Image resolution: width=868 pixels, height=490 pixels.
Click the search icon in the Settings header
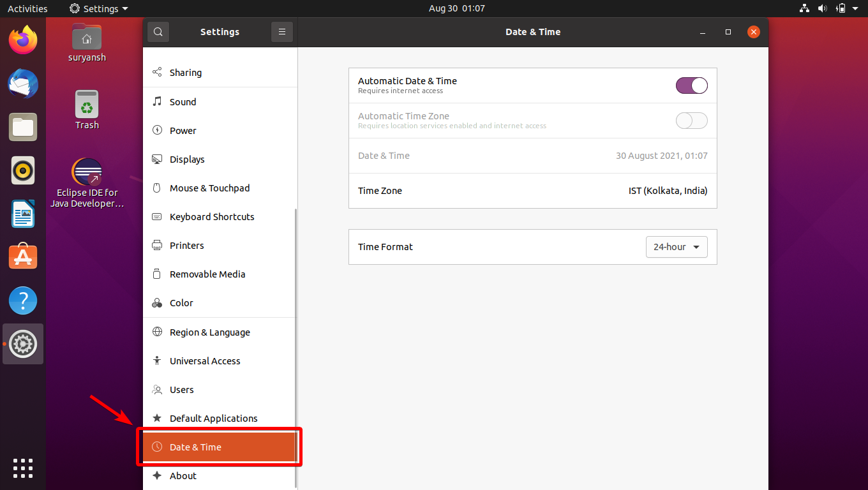(158, 31)
